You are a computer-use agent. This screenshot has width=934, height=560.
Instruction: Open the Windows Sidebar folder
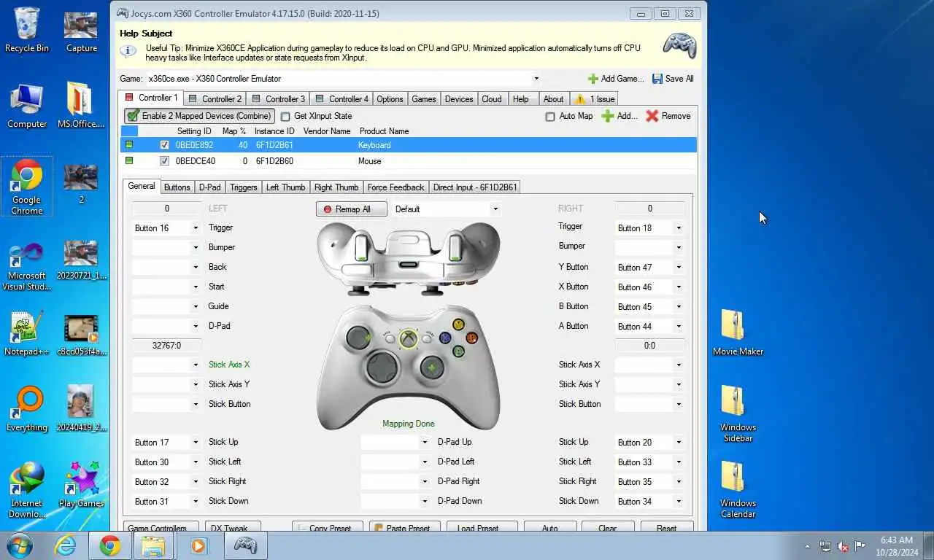tap(738, 413)
